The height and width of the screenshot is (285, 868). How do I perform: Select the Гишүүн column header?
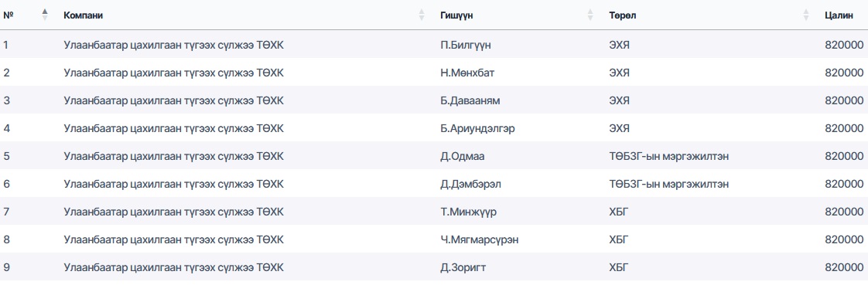(x=456, y=15)
